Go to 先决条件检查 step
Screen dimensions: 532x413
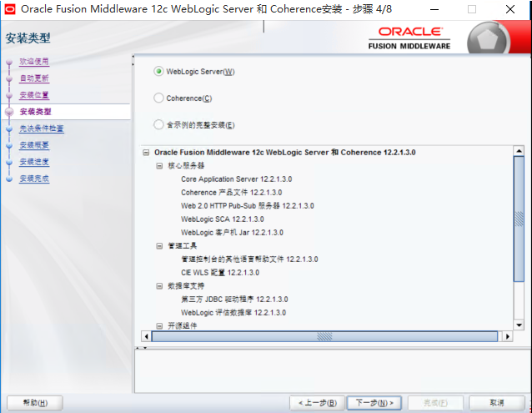tap(42, 128)
